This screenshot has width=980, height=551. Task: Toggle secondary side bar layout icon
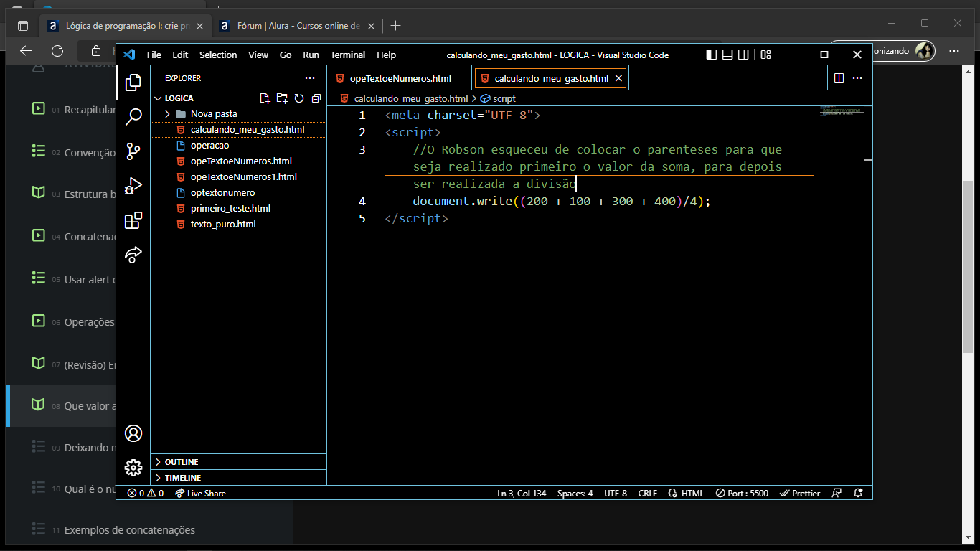point(743,55)
